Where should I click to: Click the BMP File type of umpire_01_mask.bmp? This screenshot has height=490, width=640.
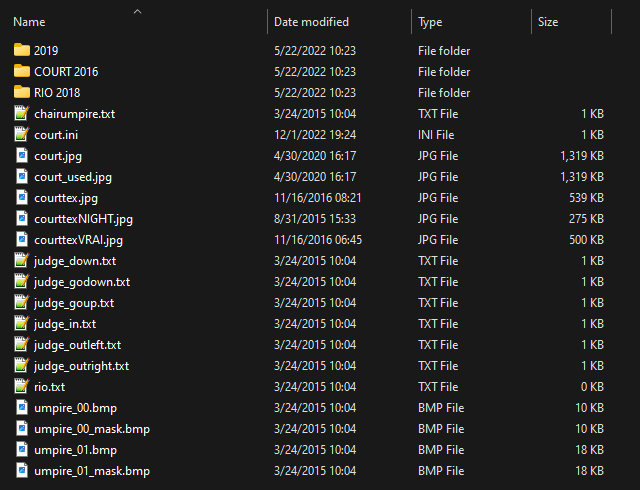click(x=441, y=471)
